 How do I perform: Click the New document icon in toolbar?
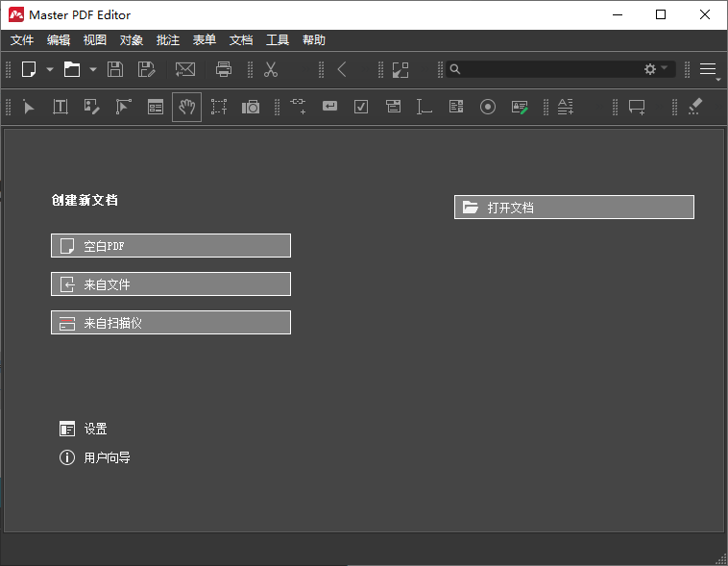[x=28, y=70]
